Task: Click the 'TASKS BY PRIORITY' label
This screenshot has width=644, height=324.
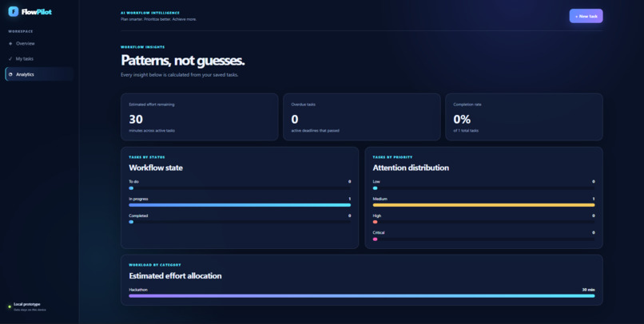Action: (x=392, y=157)
